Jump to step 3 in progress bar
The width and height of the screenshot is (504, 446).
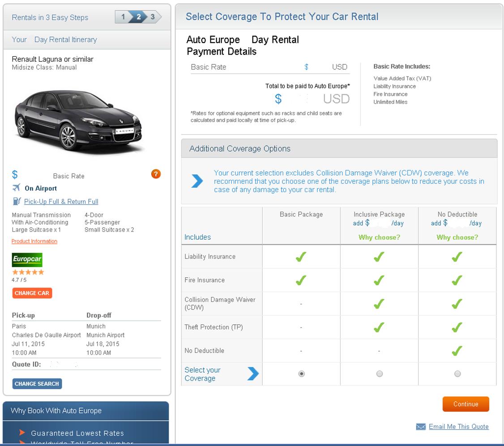(153, 17)
